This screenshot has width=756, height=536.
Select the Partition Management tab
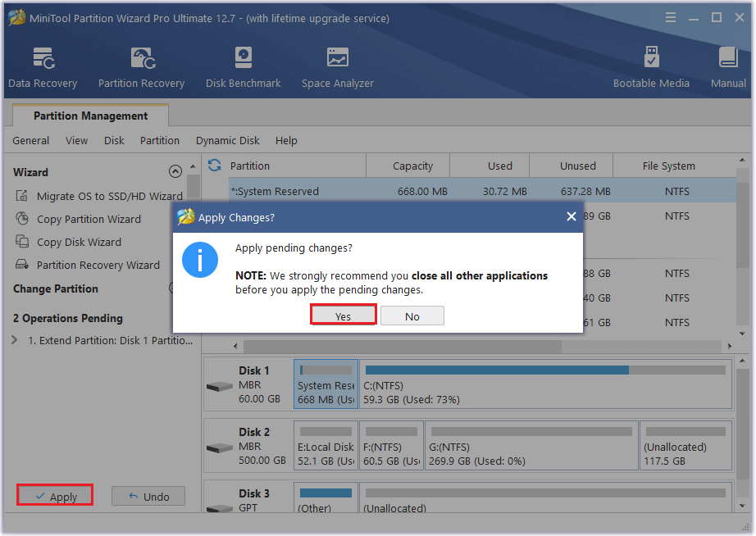point(90,116)
